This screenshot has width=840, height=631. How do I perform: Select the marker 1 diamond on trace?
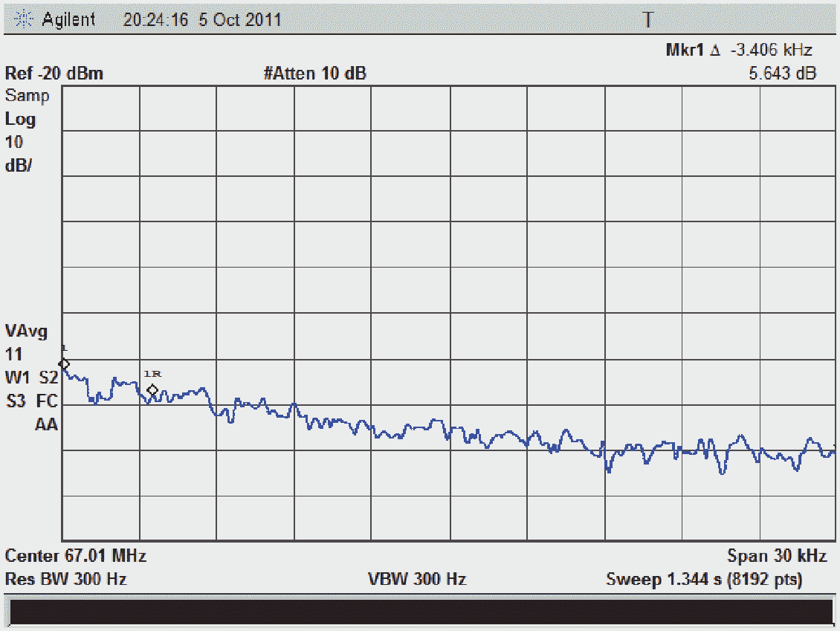pyautogui.click(x=64, y=363)
